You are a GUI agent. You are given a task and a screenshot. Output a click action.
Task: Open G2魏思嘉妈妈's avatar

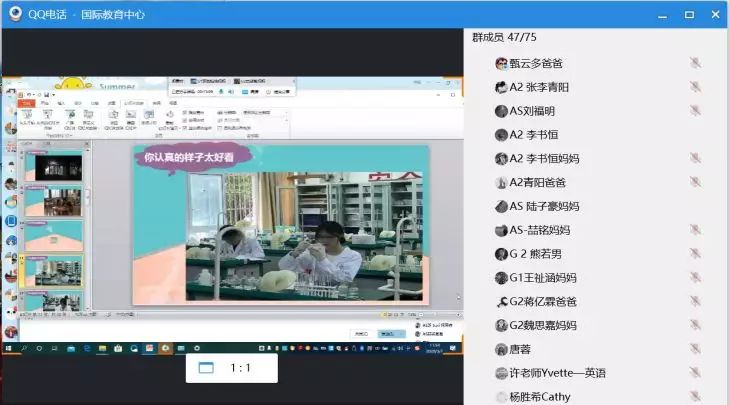501,325
